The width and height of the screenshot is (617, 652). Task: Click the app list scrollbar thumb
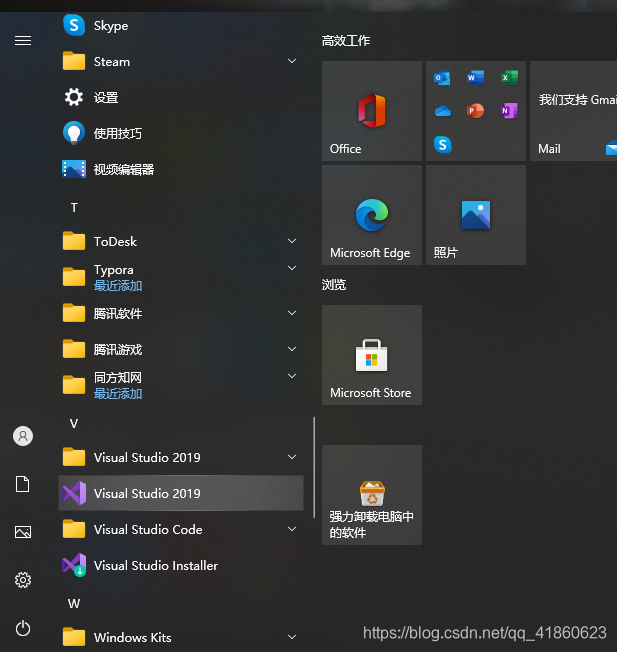[314, 468]
